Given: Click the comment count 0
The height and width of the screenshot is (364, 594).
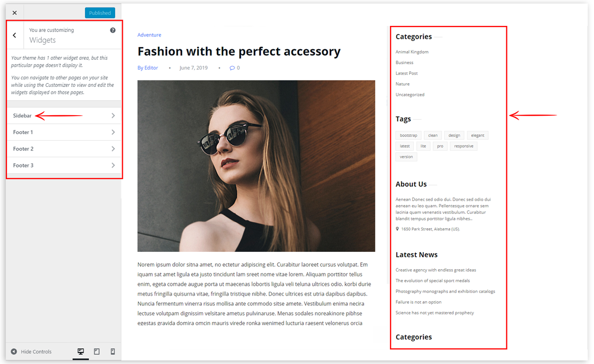Looking at the screenshot, I should (238, 68).
